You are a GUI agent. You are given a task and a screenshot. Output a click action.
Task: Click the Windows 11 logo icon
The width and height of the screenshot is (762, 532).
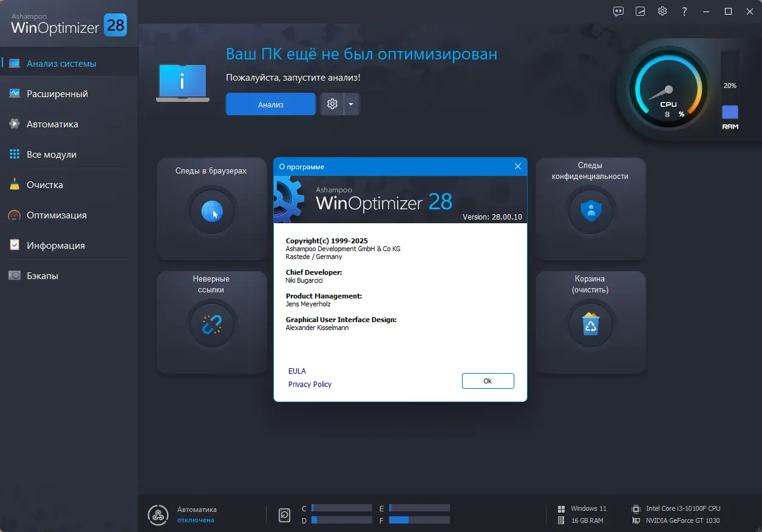561,508
